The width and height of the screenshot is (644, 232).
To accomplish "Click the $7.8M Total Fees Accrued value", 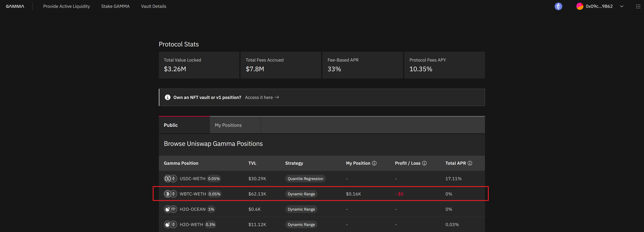I will point(255,69).
